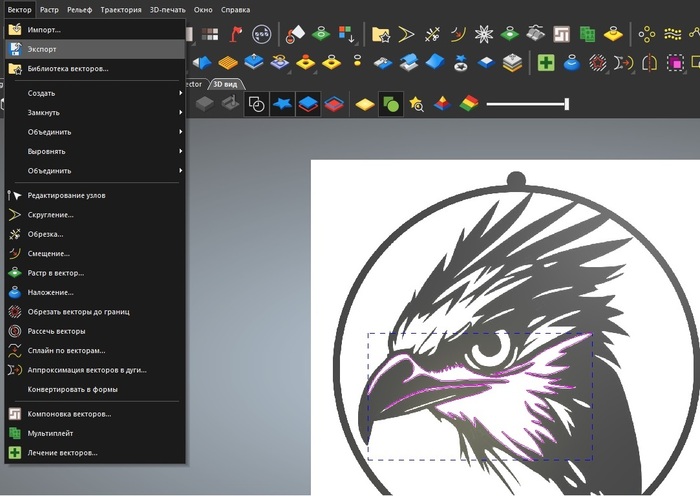Click the stacked relief layers toolbar icon
The height and width of the screenshot is (496, 700).
[512, 63]
